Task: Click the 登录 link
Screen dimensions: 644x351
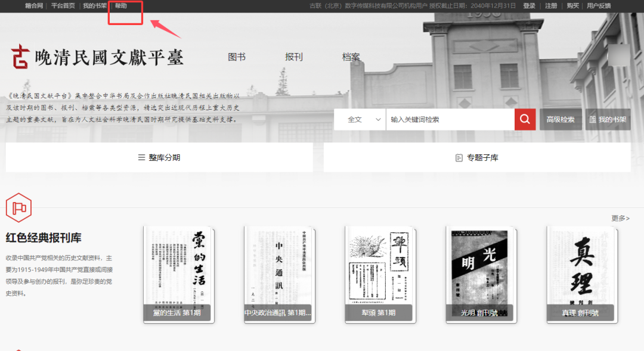Action: tap(529, 6)
